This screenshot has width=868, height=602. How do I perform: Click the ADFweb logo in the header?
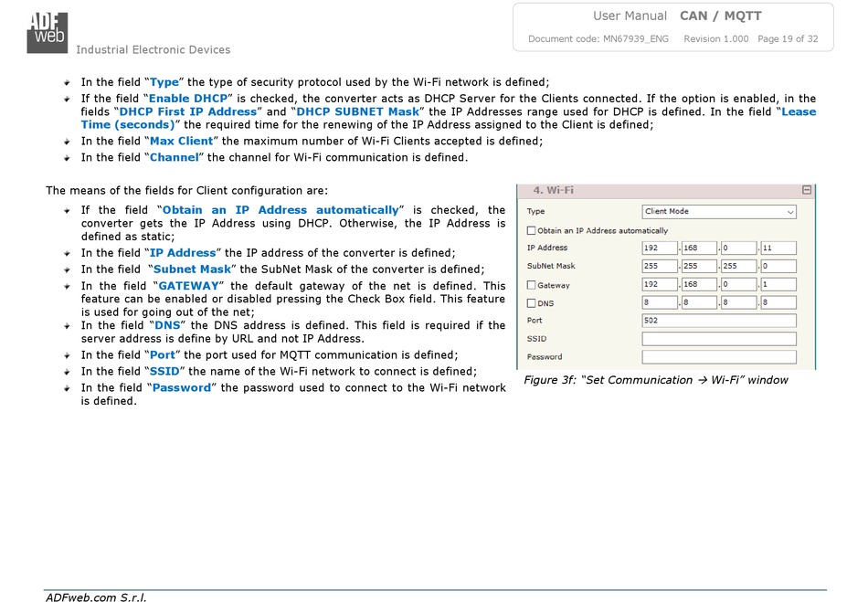tap(47, 33)
